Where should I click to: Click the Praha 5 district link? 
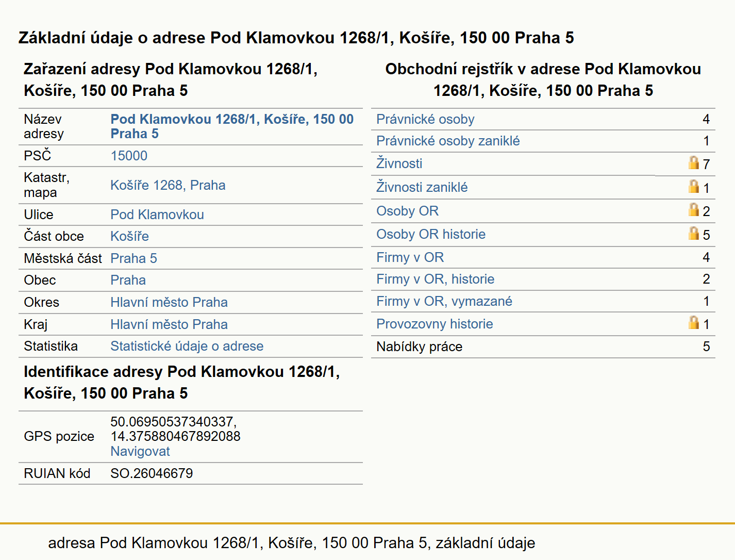point(133,258)
